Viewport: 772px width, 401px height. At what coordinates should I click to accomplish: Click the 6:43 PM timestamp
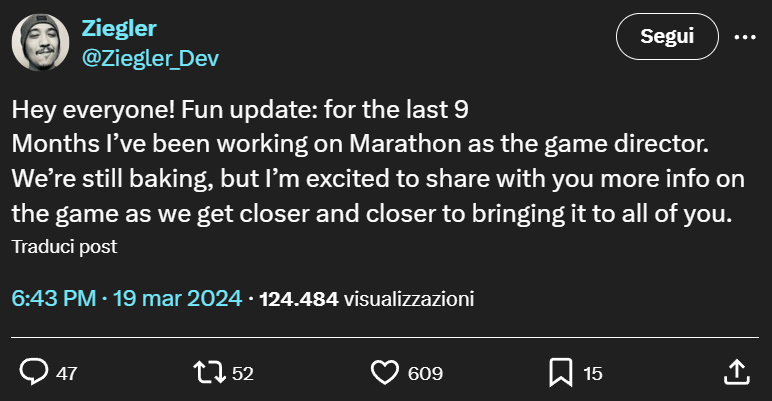pyautogui.click(x=54, y=298)
